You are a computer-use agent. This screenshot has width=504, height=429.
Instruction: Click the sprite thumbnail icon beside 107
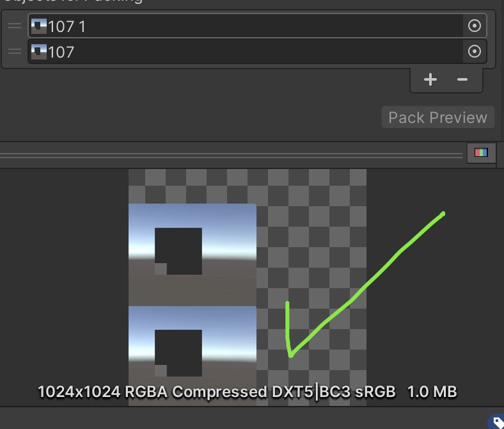tap(38, 52)
